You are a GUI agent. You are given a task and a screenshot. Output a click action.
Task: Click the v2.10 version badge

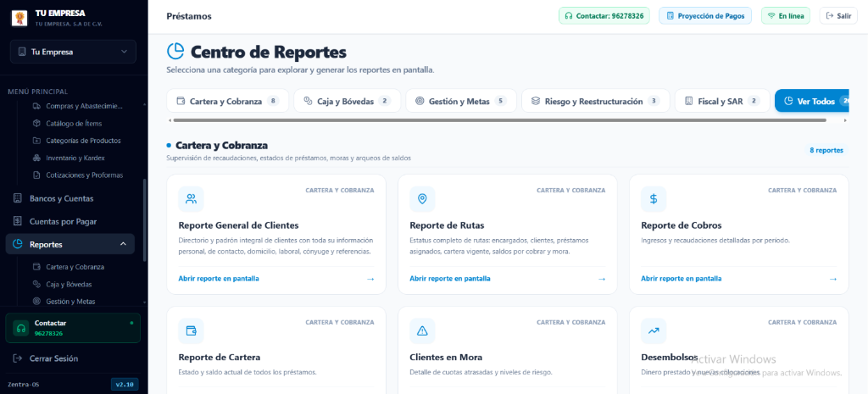(x=125, y=385)
